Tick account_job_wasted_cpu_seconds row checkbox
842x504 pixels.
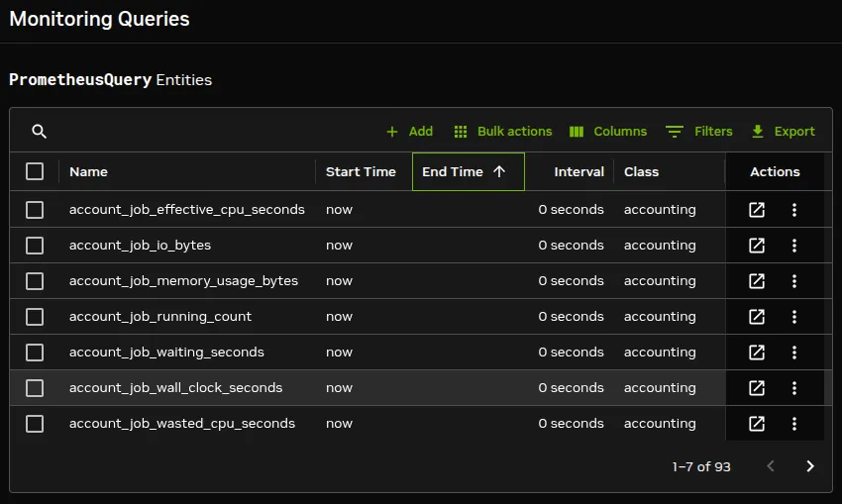point(35,424)
